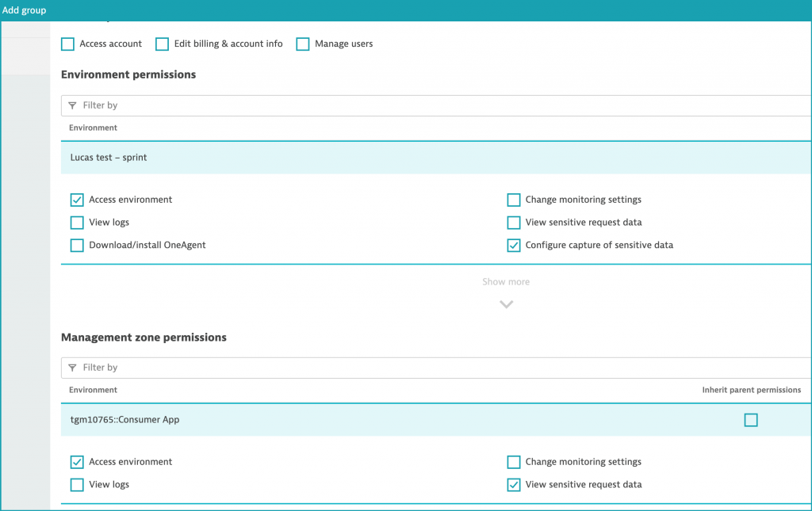Uncheck Access environment under tgm10765::Consumer App

[x=77, y=462]
